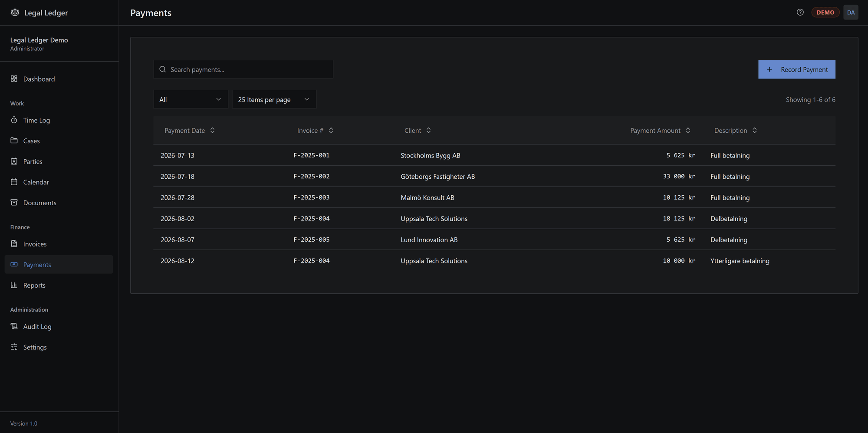The height and width of the screenshot is (433, 868).
Task: Click Ytterligare betalning description
Action: pyautogui.click(x=740, y=261)
